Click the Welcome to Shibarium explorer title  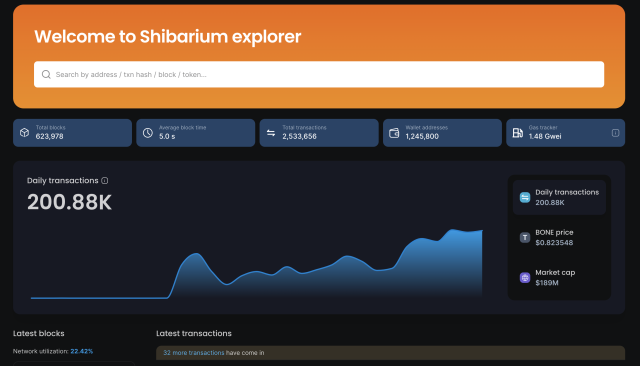tap(168, 37)
